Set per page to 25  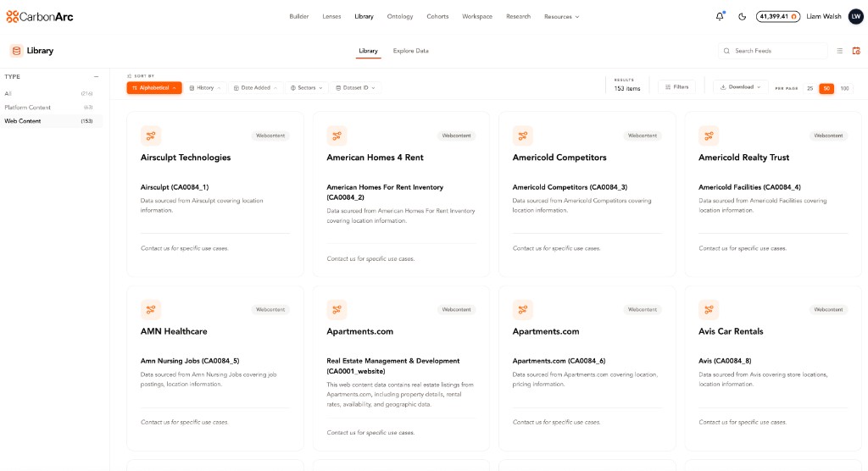point(810,89)
